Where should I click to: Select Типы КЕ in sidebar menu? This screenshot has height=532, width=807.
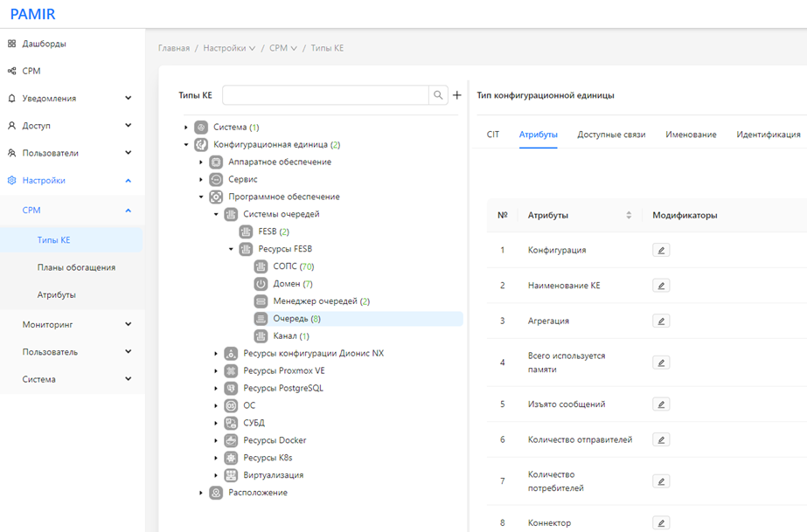pos(72,240)
